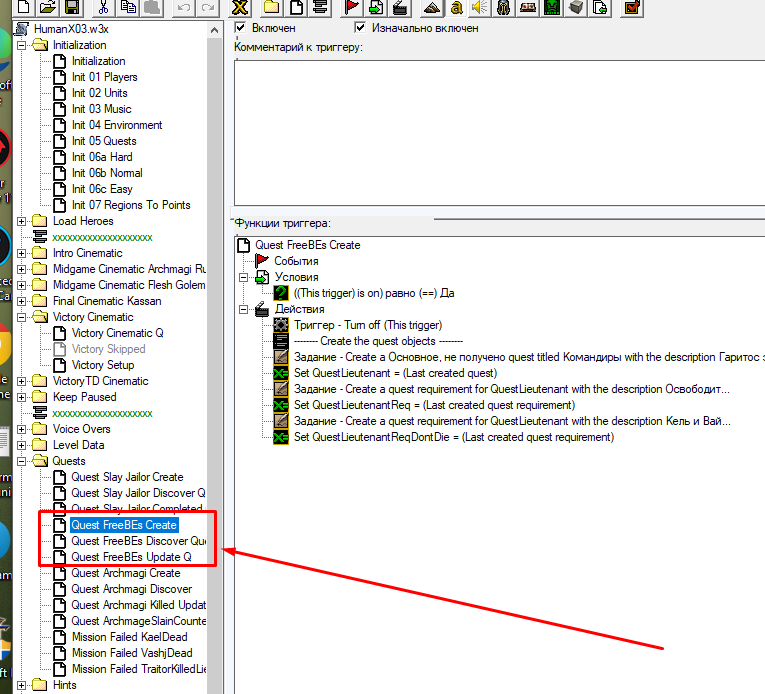Viewport: 765px width, 694px height.
Task: Click the New Action clapperboard toolbar icon
Action: tap(400, 7)
